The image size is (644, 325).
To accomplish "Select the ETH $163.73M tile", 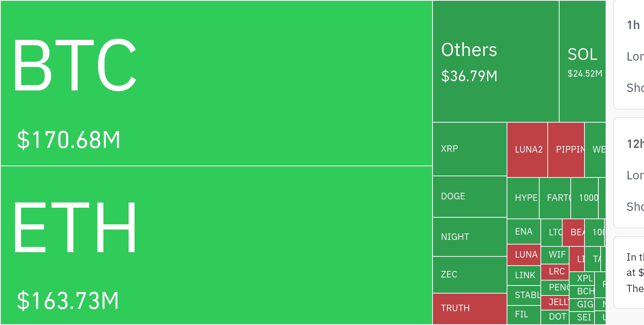I will (x=216, y=245).
